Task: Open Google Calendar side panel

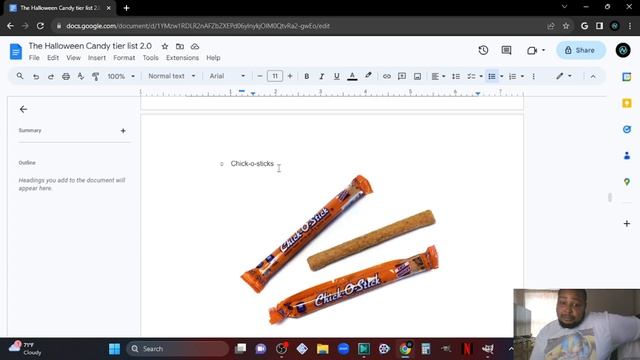Action: 627,77
